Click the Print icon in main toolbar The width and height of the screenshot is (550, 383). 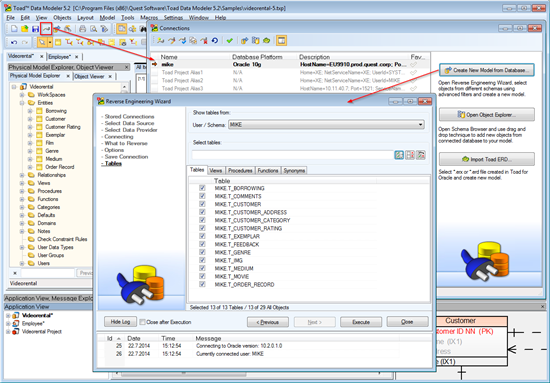(82, 29)
